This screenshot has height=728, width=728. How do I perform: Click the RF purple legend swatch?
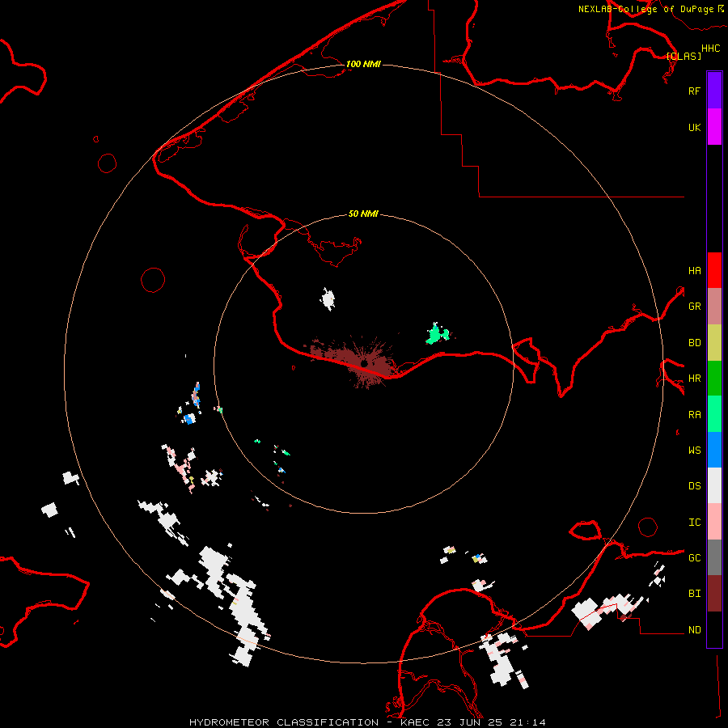714,91
